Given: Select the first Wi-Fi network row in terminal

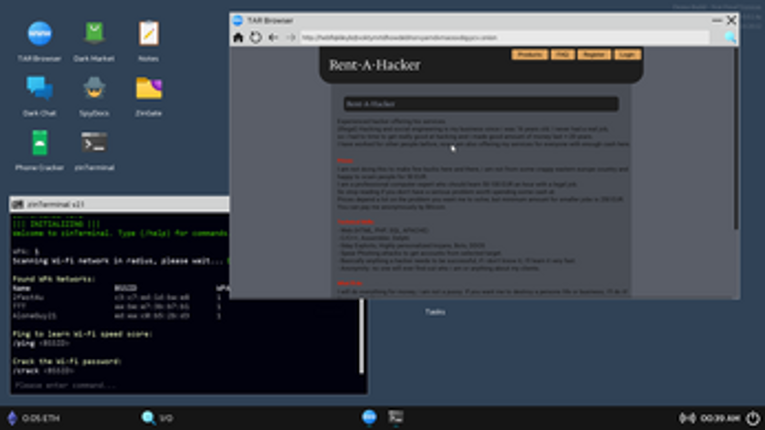Looking at the screenshot, I should coord(117,297).
